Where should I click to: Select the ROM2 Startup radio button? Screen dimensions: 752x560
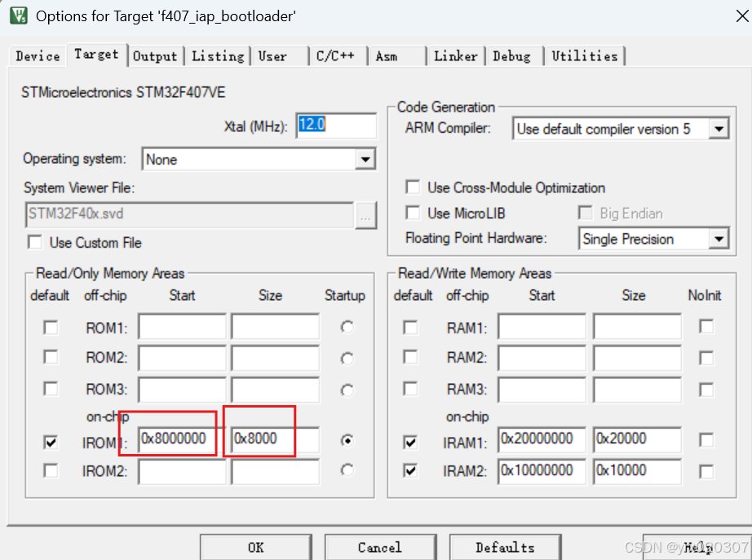tap(347, 359)
